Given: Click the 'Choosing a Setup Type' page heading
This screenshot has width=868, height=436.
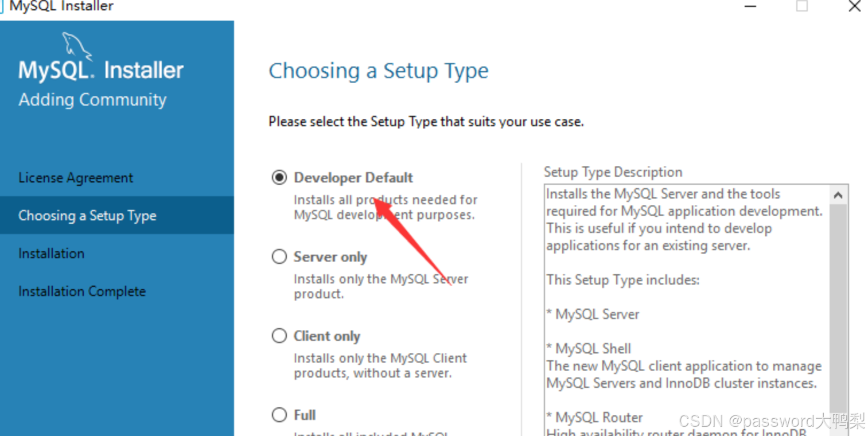Looking at the screenshot, I should [379, 71].
